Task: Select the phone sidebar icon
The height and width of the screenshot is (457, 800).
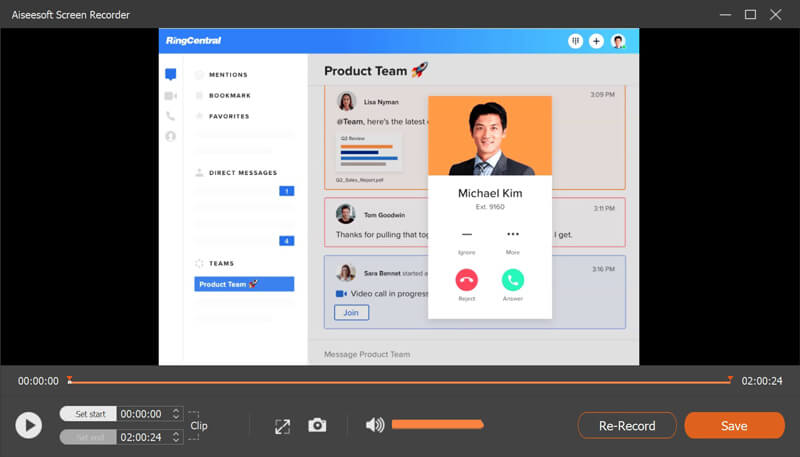Action: point(170,116)
